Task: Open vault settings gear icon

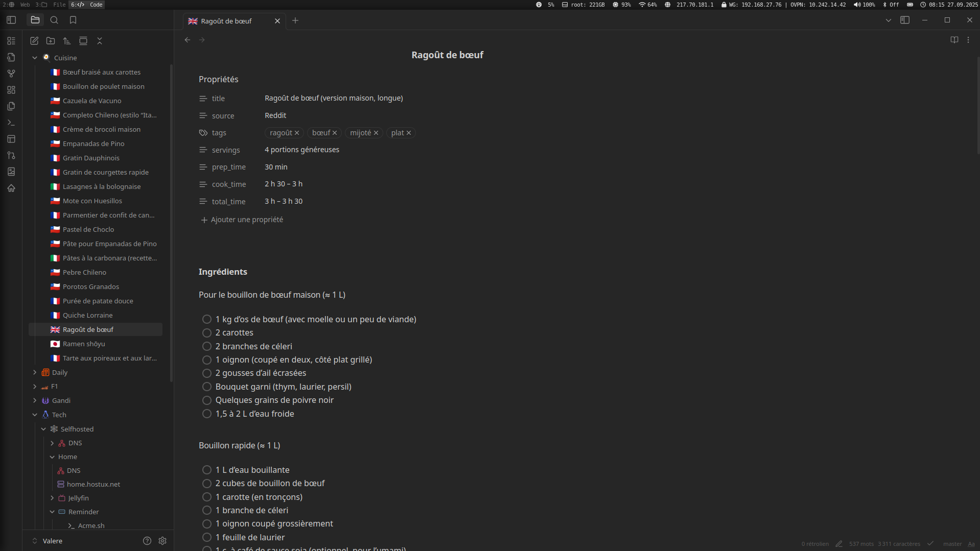Action: [162, 541]
